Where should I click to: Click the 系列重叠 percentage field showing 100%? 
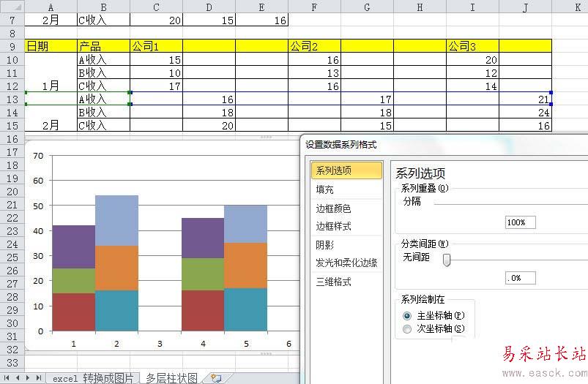(x=520, y=222)
